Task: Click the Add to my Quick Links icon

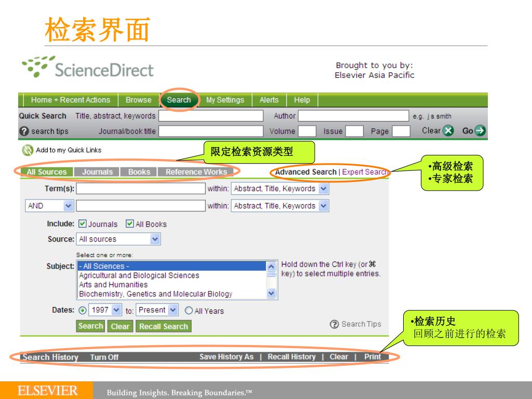Action: [28, 150]
